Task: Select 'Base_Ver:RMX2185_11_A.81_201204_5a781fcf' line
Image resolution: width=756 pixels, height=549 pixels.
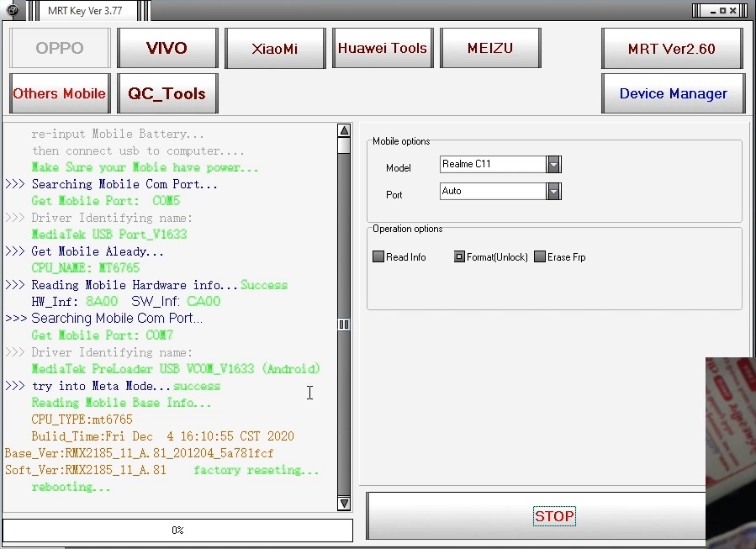Action: (x=139, y=453)
